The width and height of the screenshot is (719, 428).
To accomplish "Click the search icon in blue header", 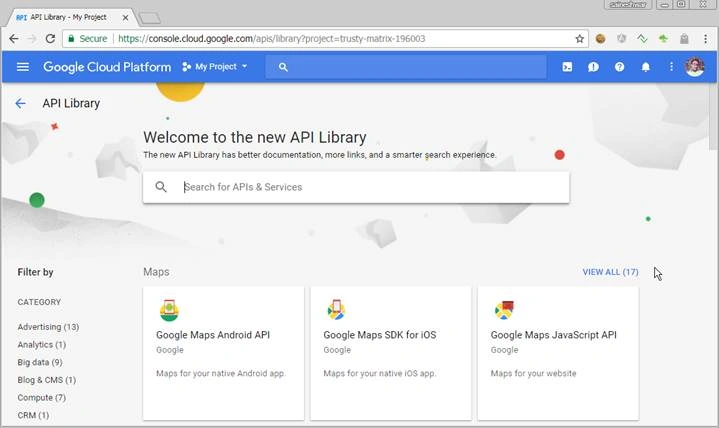I will click(283, 67).
